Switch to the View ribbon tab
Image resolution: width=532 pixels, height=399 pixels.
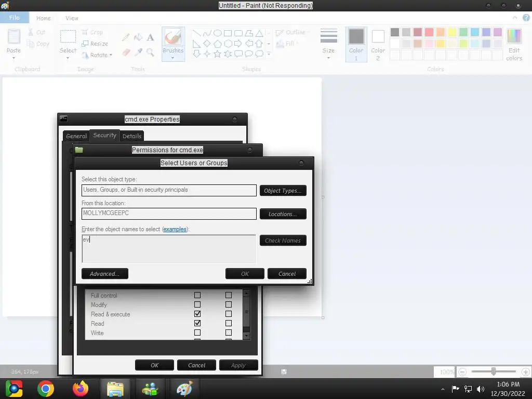click(72, 18)
